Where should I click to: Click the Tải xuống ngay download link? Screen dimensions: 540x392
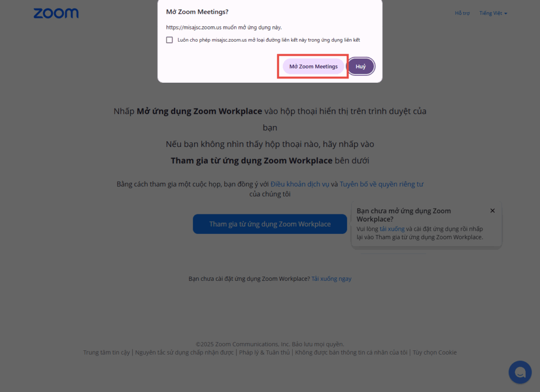[331, 279]
